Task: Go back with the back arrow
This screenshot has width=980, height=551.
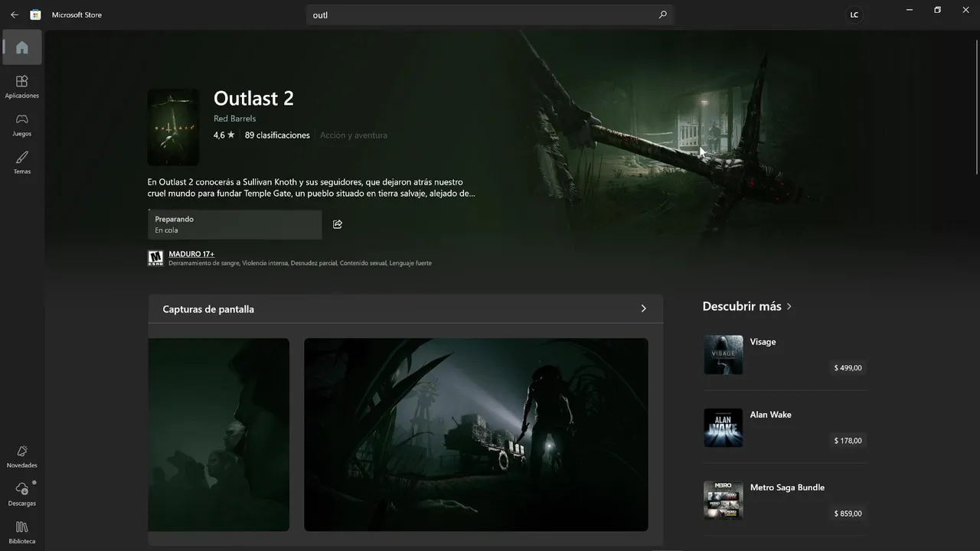Action: pyautogui.click(x=14, y=15)
